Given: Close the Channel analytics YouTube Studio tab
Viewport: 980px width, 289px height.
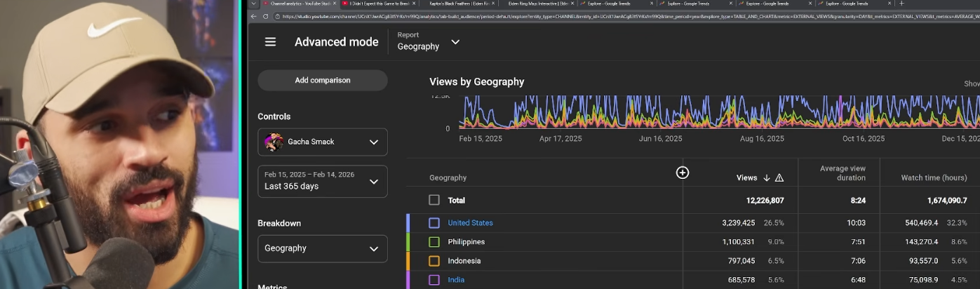Looking at the screenshot, I should point(335,4).
